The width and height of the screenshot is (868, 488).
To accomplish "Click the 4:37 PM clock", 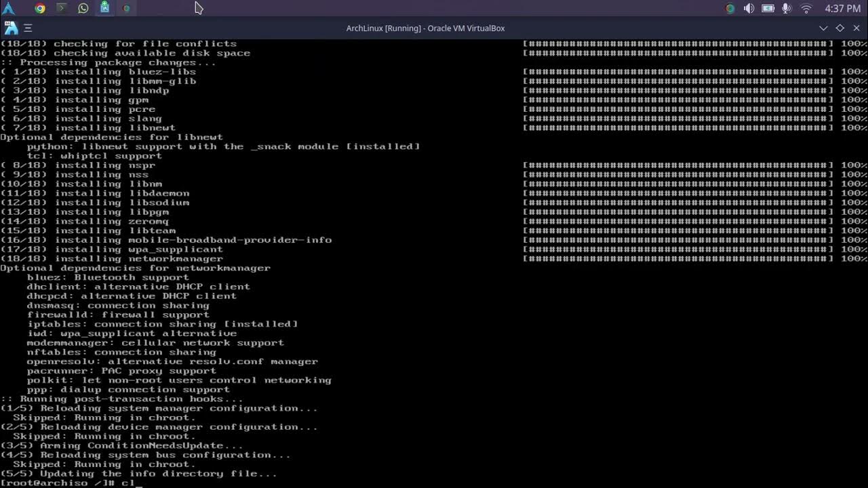I will click(843, 8).
